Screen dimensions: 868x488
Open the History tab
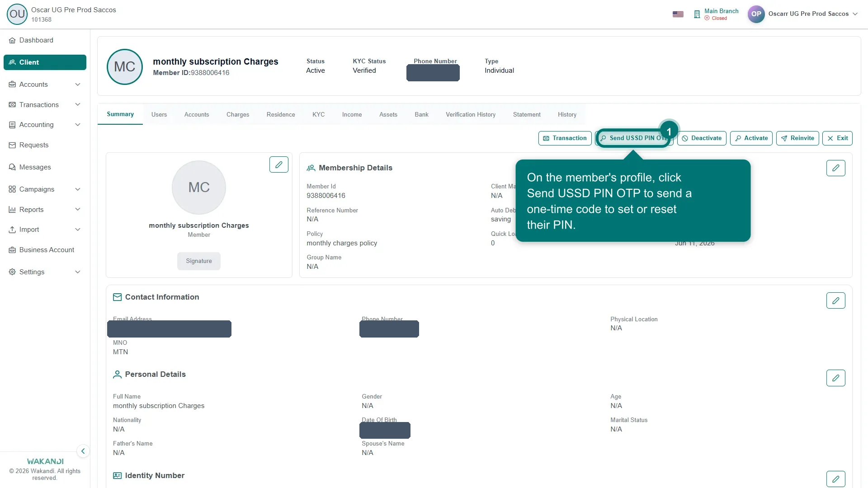[567, 115]
